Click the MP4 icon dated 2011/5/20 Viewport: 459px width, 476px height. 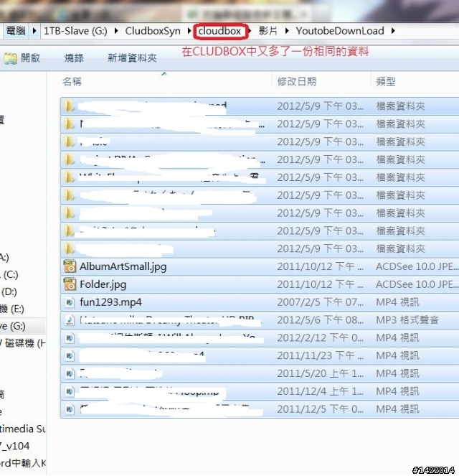(70, 373)
